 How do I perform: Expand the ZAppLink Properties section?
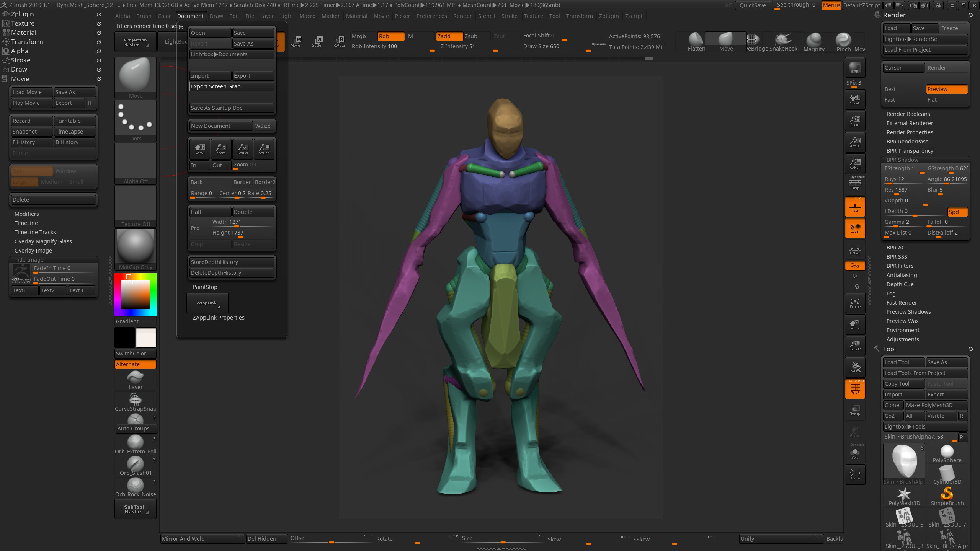coord(219,318)
